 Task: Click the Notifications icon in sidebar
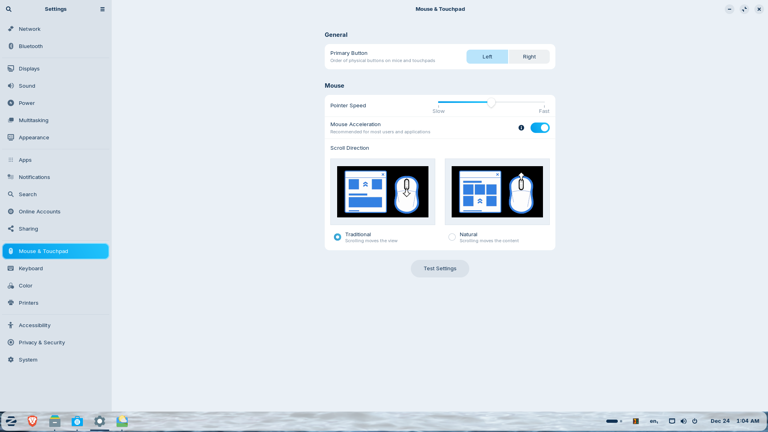pyautogui.click(x=11, y=177)
